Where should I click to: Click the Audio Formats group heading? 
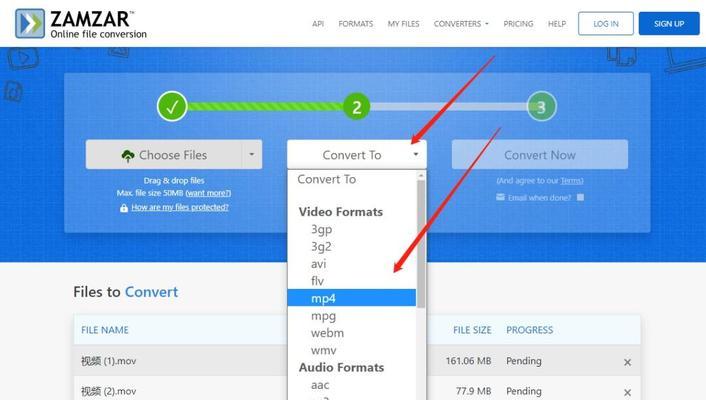341,368
